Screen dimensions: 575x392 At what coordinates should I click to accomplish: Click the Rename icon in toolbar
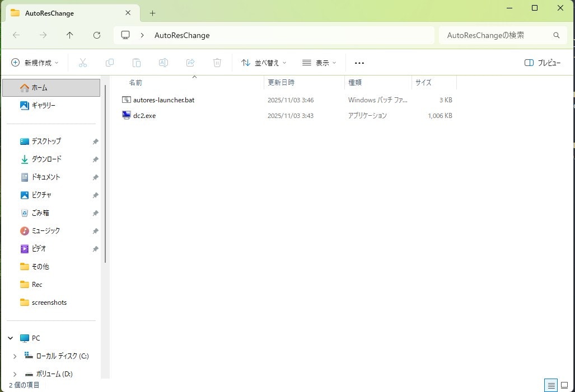click(x=163, y=63)
